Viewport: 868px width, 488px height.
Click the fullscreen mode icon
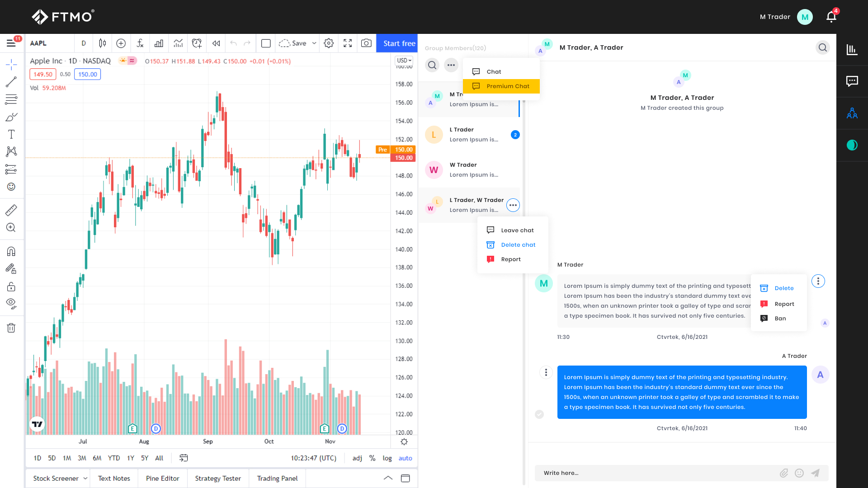[347, 43]
